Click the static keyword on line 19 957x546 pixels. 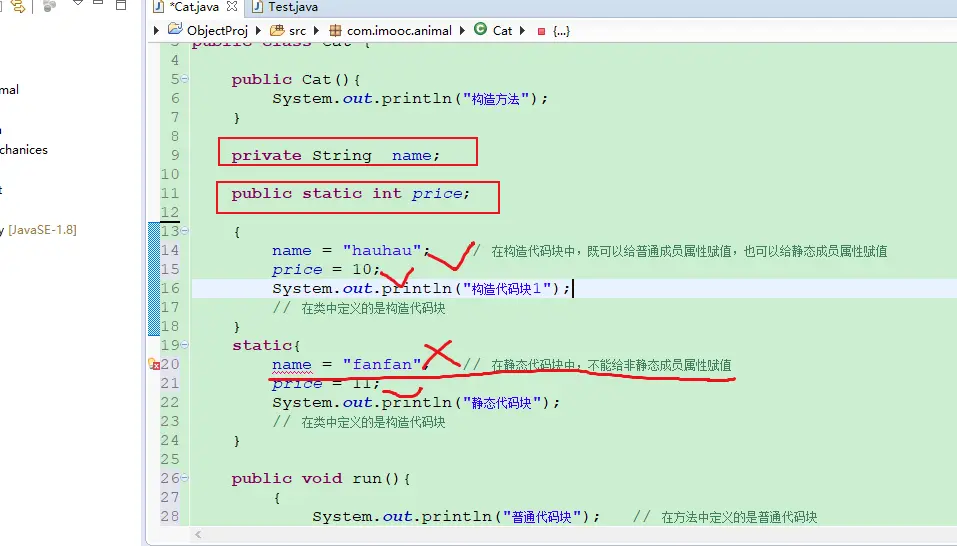tap(262, 345)
